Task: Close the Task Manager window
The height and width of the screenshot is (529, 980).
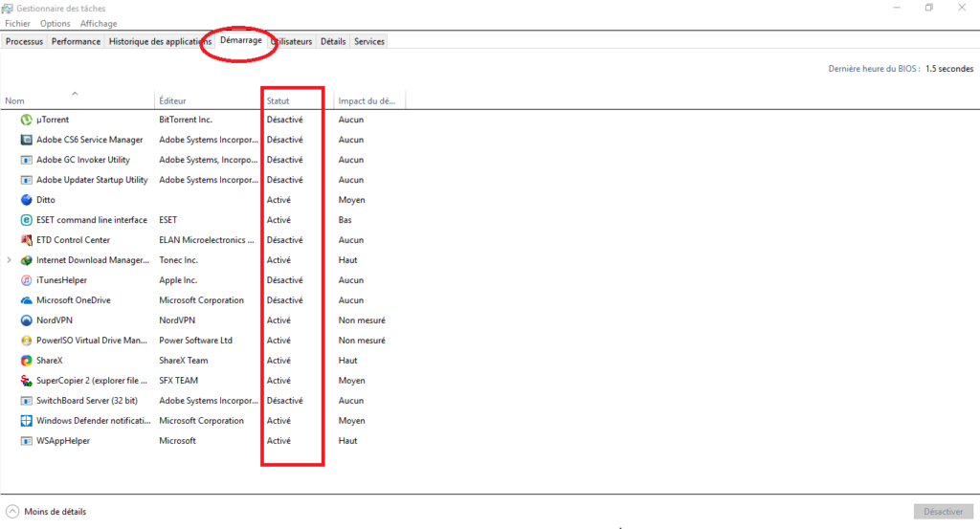Action: pos(962,8)
